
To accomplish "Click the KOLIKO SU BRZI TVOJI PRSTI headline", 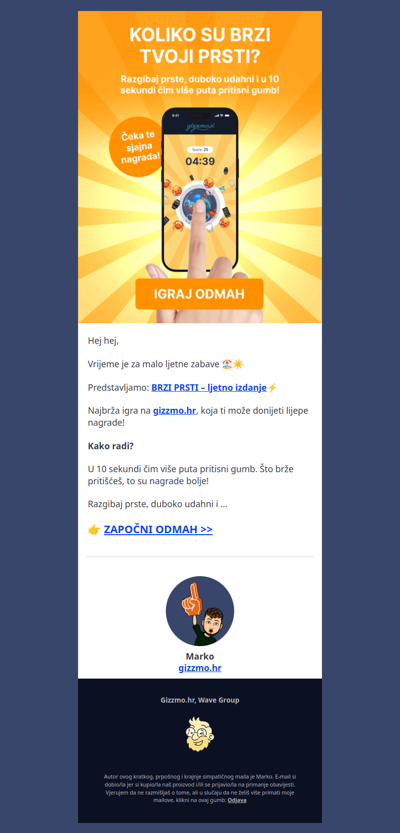I will pyautogui.click(x=200, y=46).
